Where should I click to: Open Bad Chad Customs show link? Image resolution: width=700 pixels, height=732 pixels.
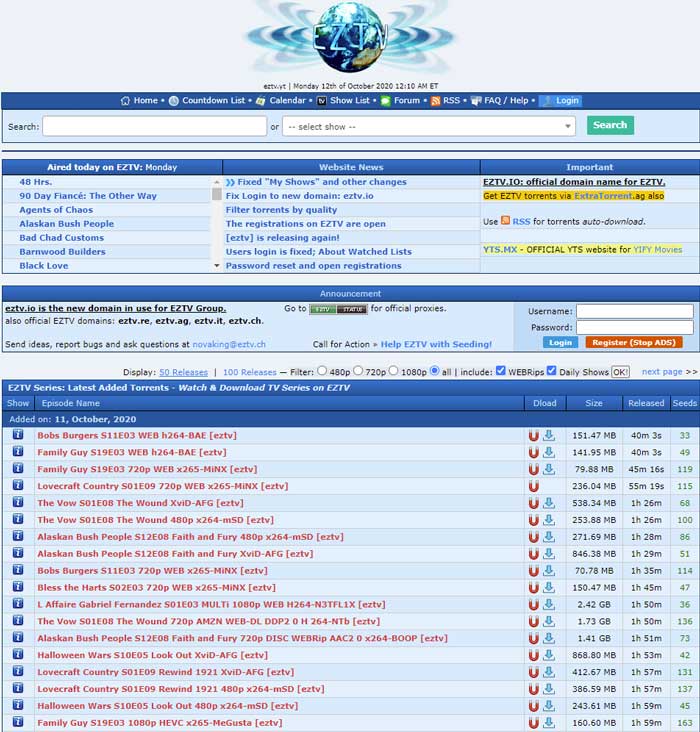click(x=62, y=238)
